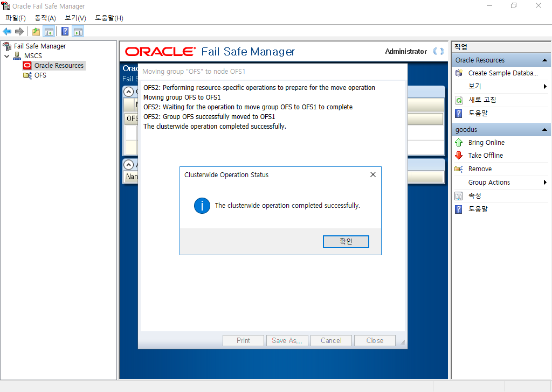Click the help icon under goodus actions
This screenshot has height=392, width=552.
click(459, 209)
